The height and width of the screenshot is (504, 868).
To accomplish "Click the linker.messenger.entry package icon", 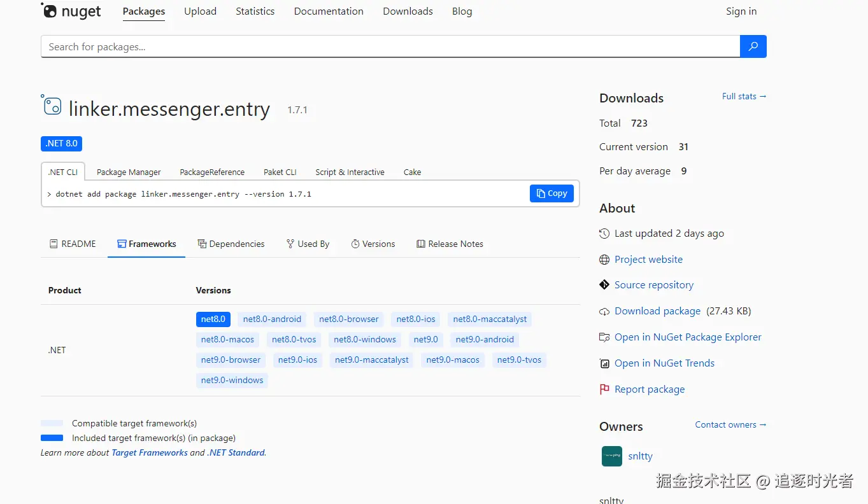I will point(52,105).
